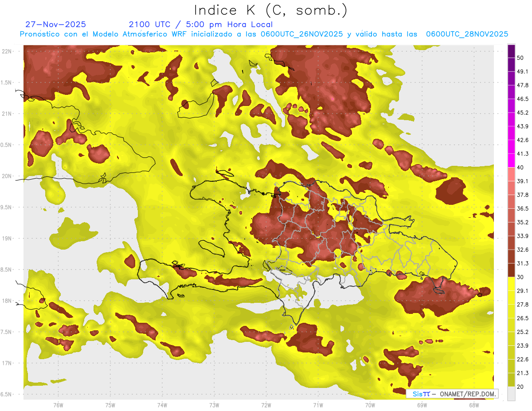Pick the olive swatch between 20 and 21.3
The width and height of the screenshot is (532, 411).
[x=511, y=380]
